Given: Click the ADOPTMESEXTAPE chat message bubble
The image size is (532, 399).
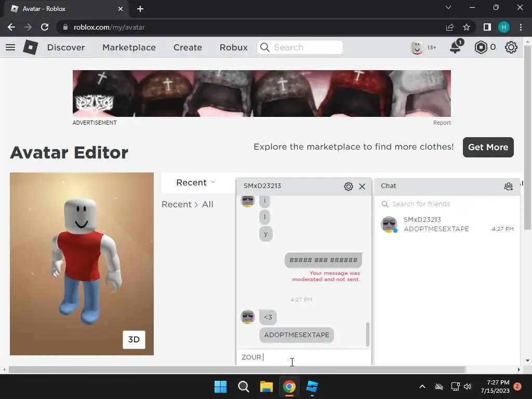Looking at the screenshot, I should pos(297,335).
